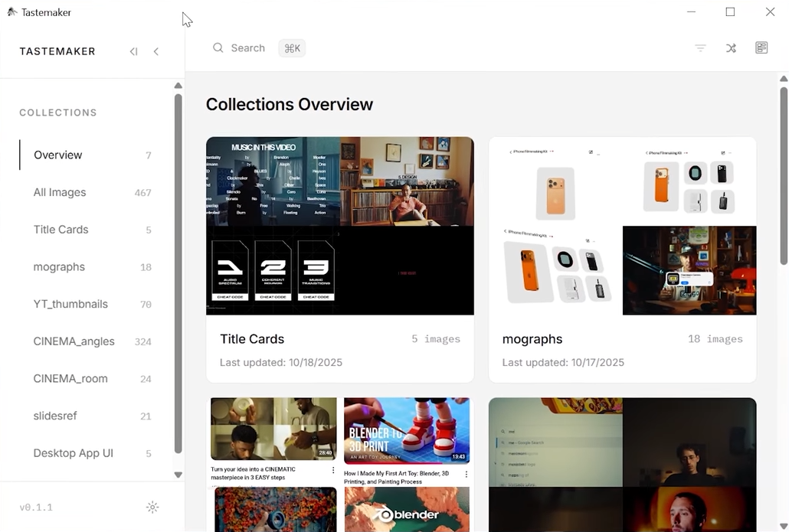The width and height of the screenshot is (789, 532).
Task: Open options menu for the cinematic masterpiece video
Action: tap(332, 470)
